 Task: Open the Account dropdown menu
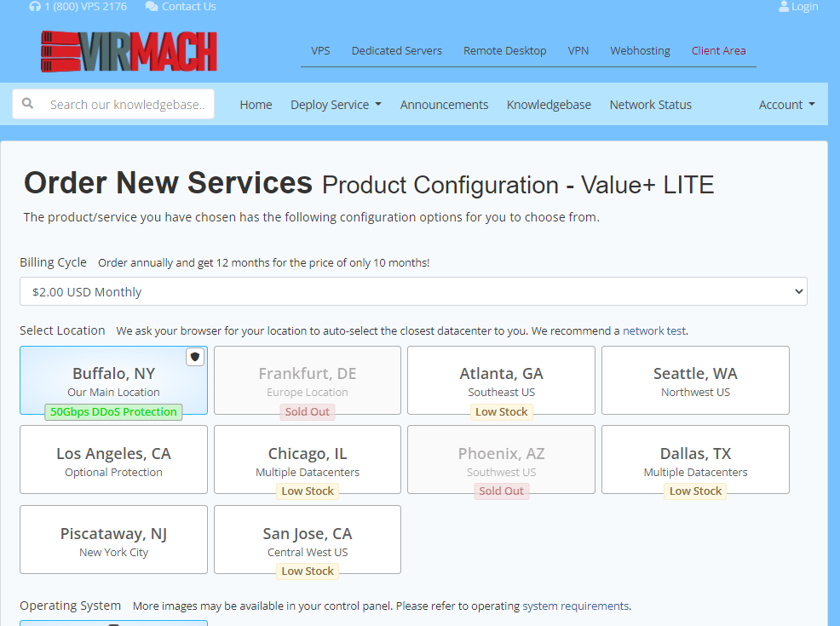pyautogui.click(x=787, y=105)
